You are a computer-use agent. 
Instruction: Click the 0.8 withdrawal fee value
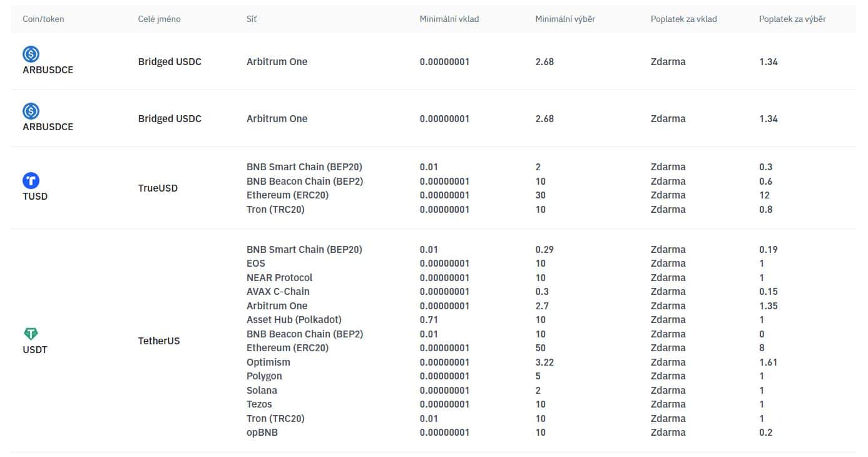pyautogui.click(x=766, y=209)
